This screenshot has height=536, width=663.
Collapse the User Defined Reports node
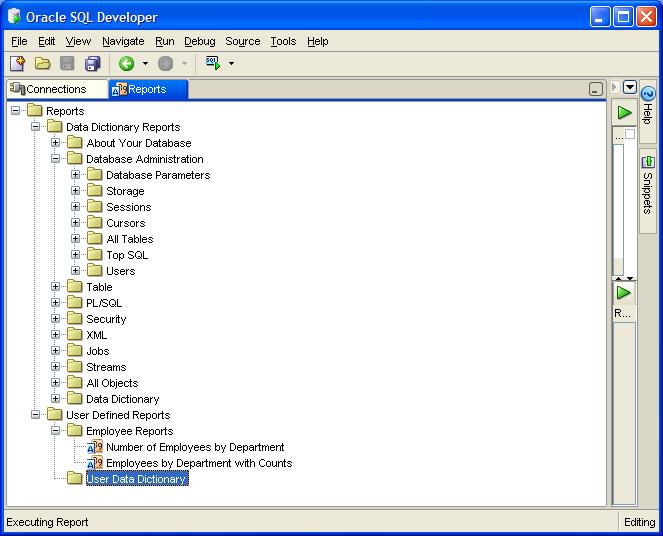tap(36, 415)
